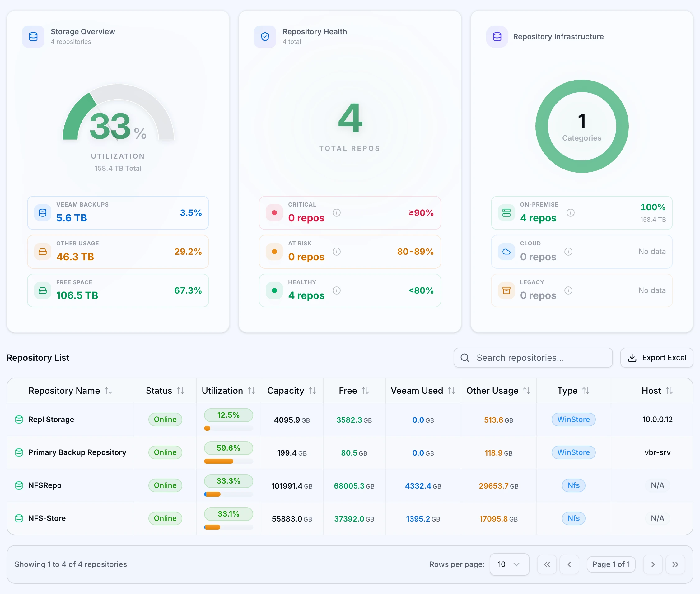Click the Healthy green dot icon
Screen dimensions: 700x594
(x=274, y=290)
